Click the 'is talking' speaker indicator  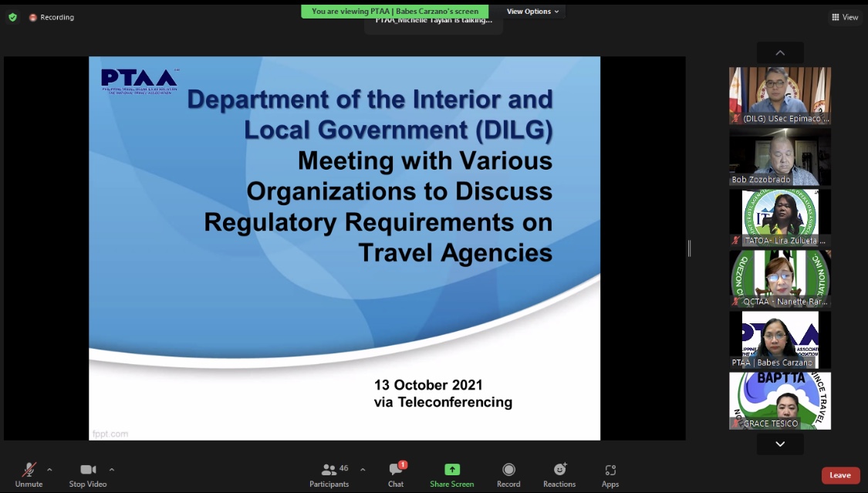click(x=434, y=22)
